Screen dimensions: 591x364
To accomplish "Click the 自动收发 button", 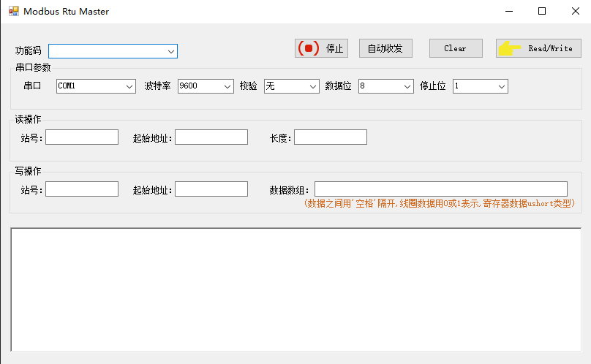I will pos(385,48).
